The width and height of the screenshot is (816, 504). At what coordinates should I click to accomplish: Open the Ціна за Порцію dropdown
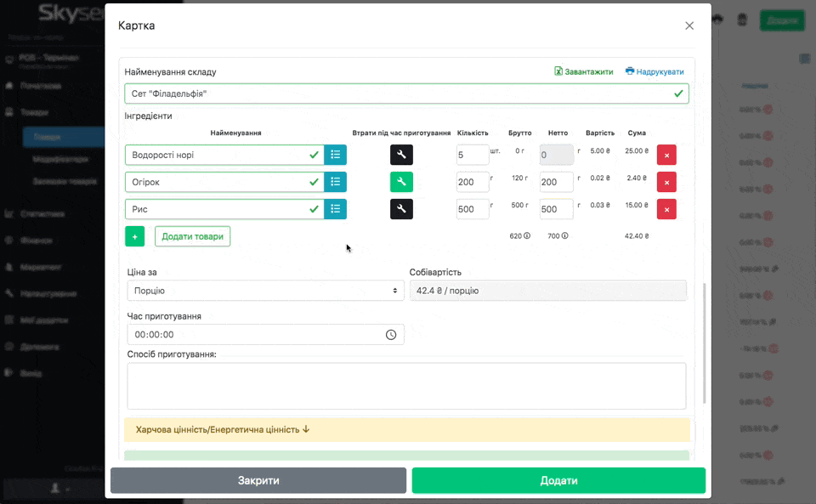coord(264,291)
